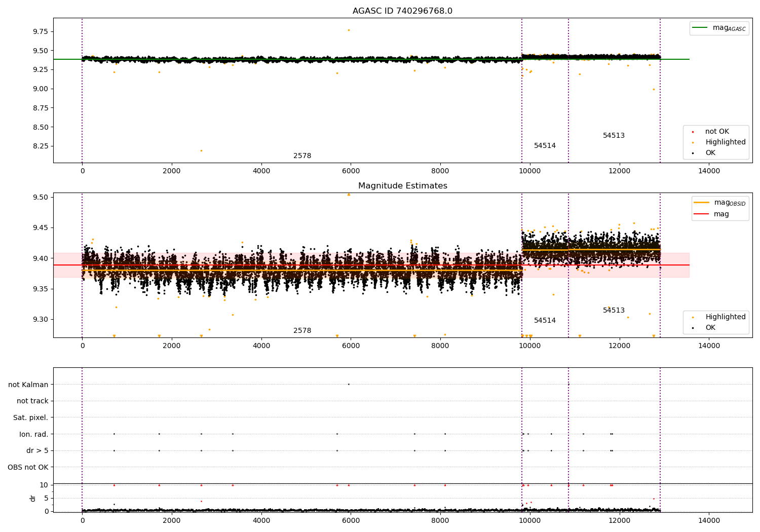Image resolution: width=760 pixels, height=532 pixels.
Task: Click the "9.35" y-tick of the middle plot
Action: pyautogui.click(x=40, y=289)
